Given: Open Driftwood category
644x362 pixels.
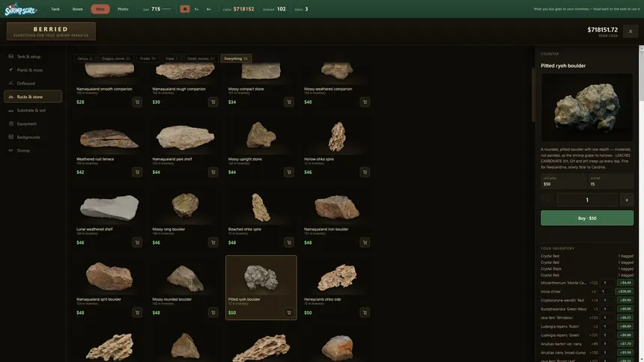Looking at the screenshot, I should click(33, 83).
